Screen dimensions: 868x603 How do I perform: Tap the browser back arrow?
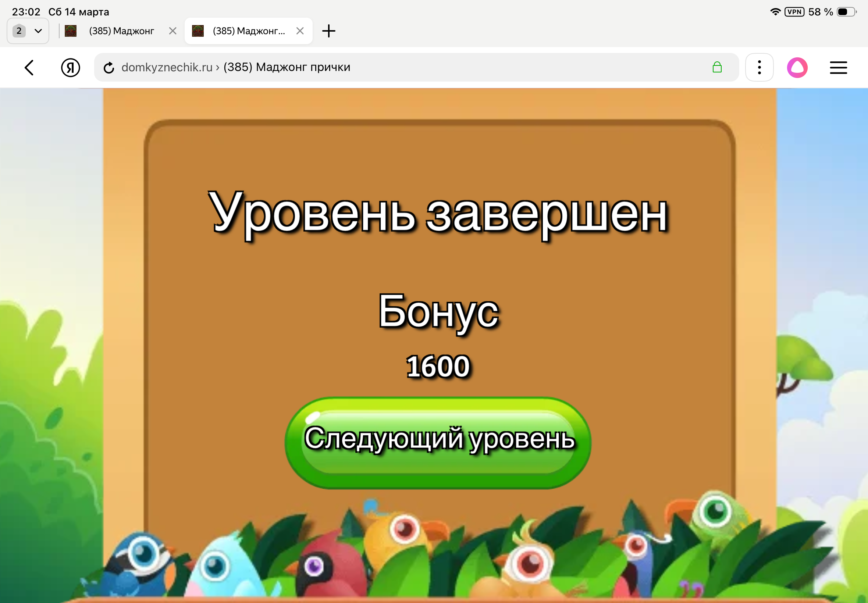coord(29,68)
